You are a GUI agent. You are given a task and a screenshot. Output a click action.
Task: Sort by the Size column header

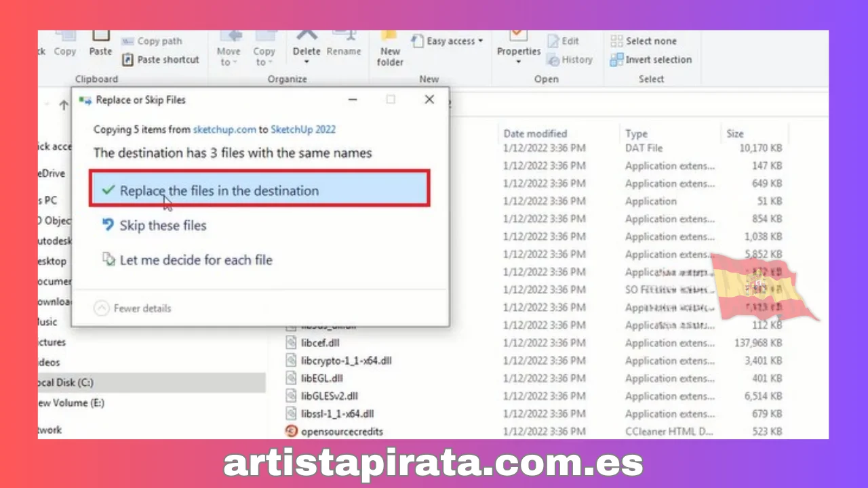[x=735, y=134]
